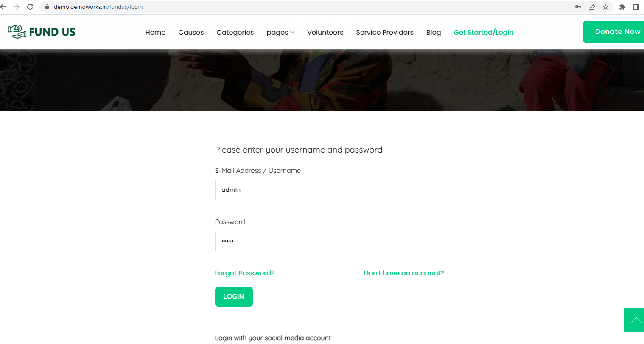This screenshot has height=344, width=644.
Task: Toggle the browser side panel icon
Action: point(636,7)
